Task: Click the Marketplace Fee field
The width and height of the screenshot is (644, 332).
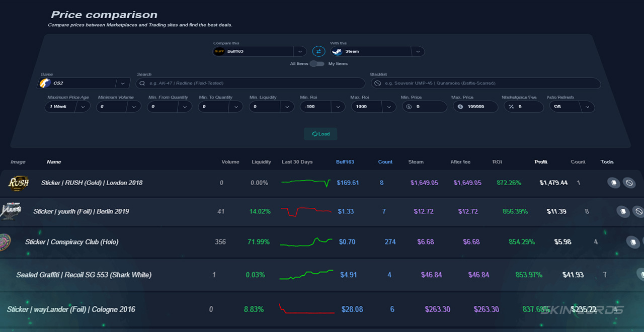Action: (524, 107)
